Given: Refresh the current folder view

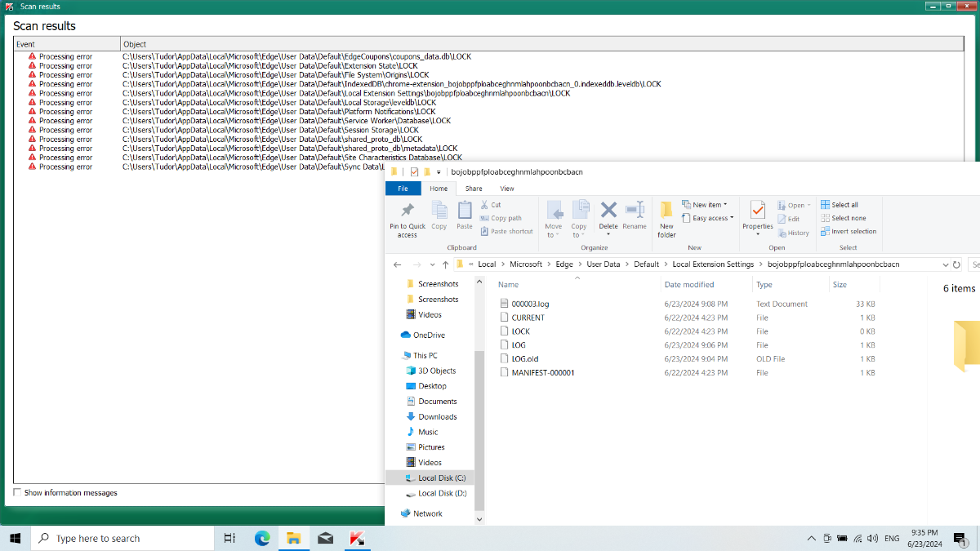Looking at the screenshot, I should 956,264.
